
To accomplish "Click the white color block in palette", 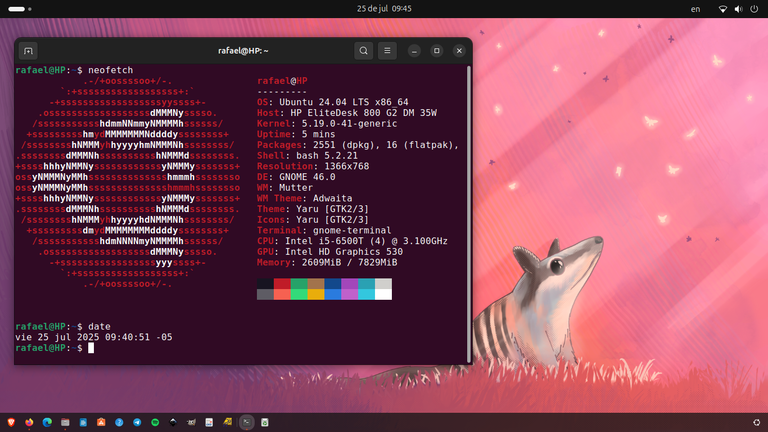I will [x=383, y=294].
